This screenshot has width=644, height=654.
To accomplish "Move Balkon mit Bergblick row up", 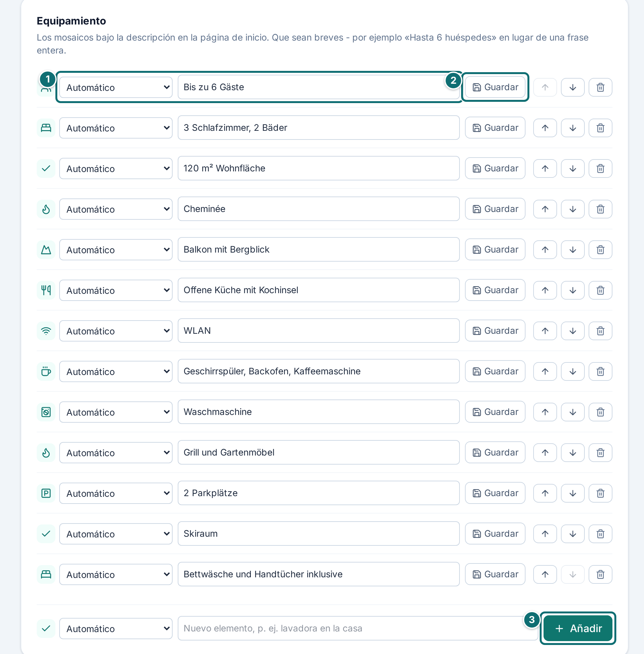I will tap(545, 250).
